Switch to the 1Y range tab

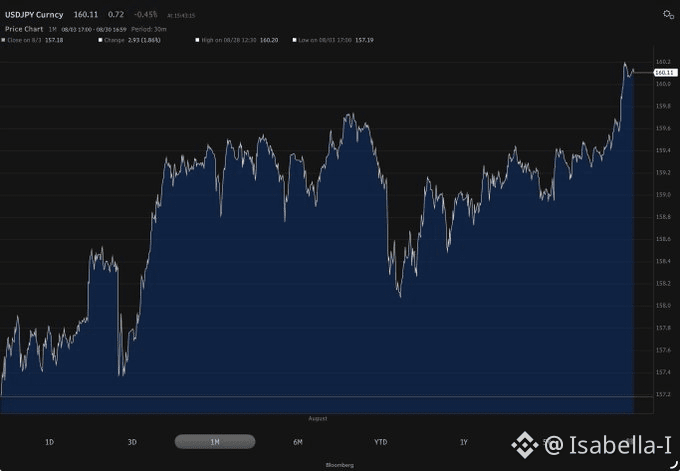tap(464, 442)
